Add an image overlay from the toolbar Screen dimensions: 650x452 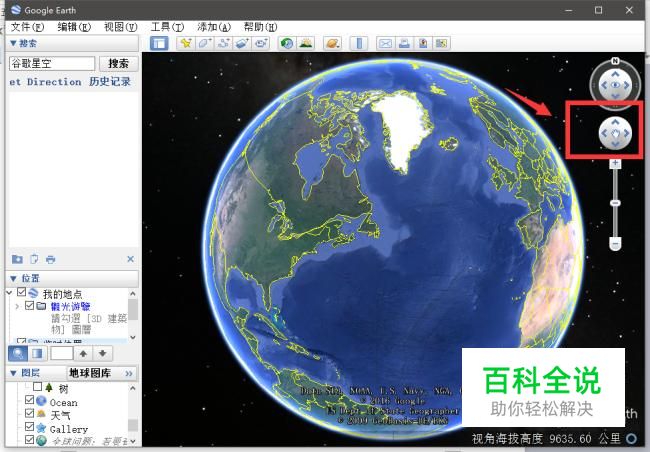click(243, 43)
